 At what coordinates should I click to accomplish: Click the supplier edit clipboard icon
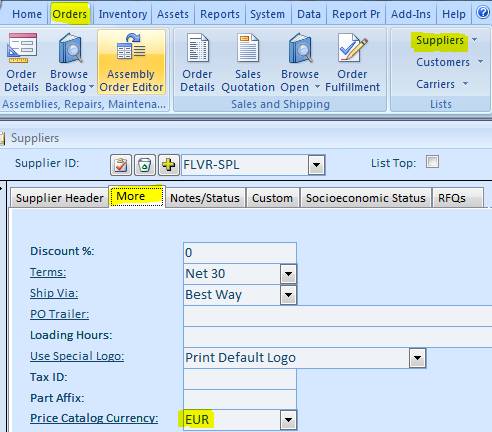click(x=121, y=165)
